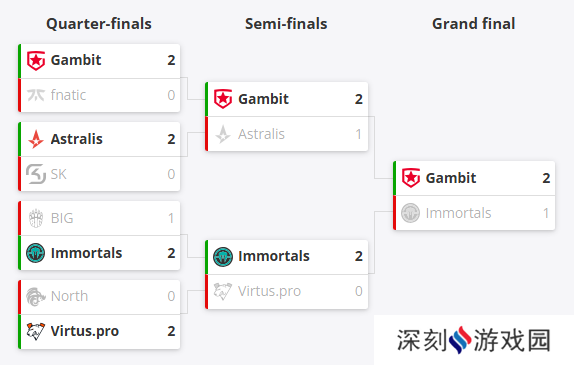
Task: Click the Astralis logo in the quarter-finals
Action: tap(36, 139)
